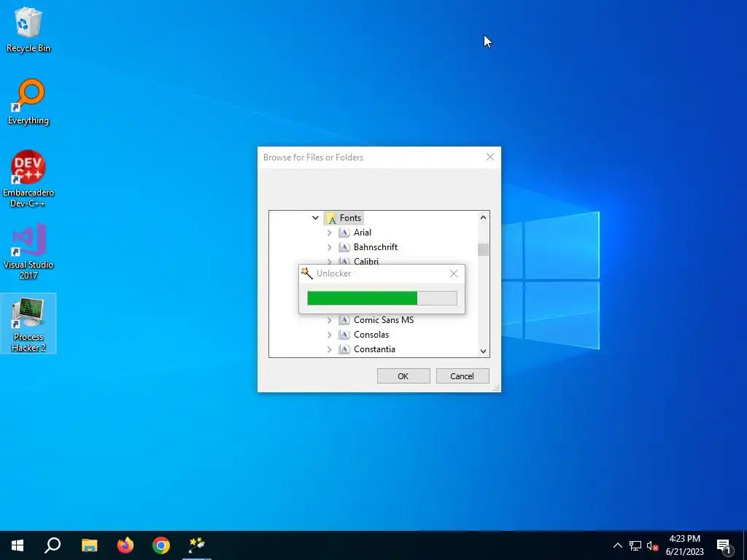Click the Unlocker wand title icon

(307, 273)
